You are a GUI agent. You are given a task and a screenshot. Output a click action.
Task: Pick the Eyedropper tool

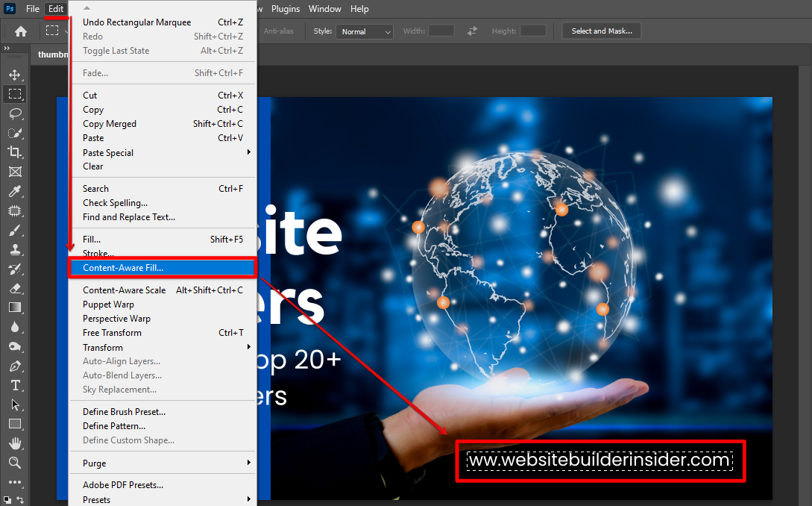point(16,191)
